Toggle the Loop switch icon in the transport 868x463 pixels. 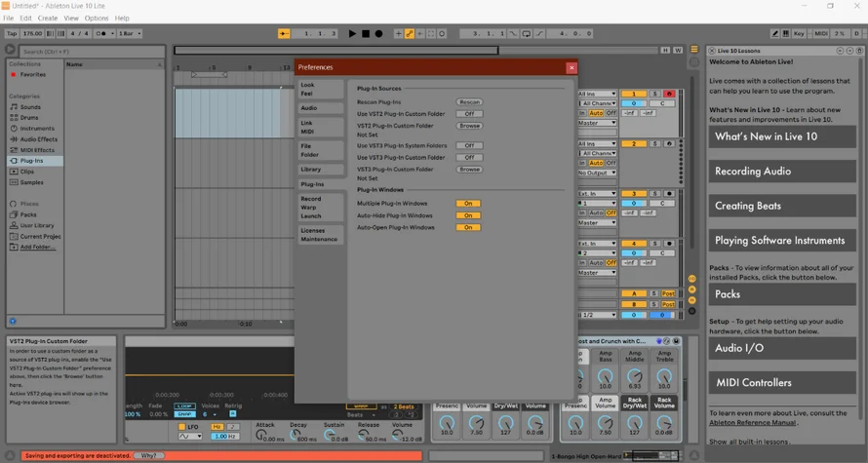(526, 34)
